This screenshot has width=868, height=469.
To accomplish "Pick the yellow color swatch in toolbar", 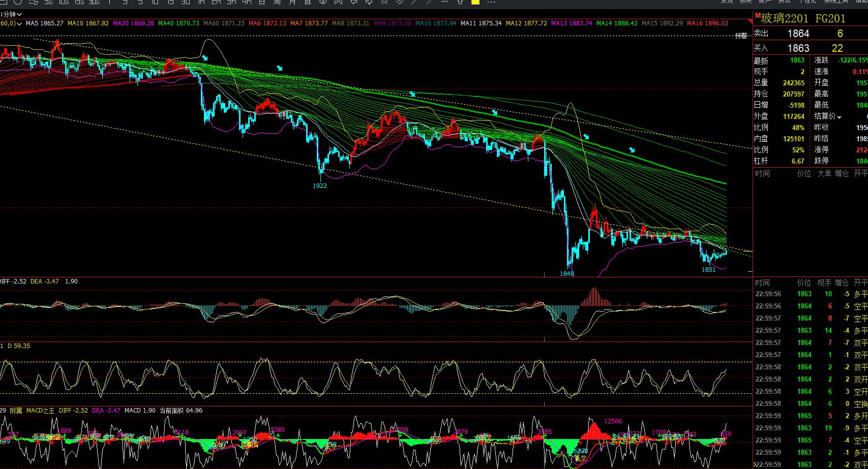I will click(x=475, y=2).
